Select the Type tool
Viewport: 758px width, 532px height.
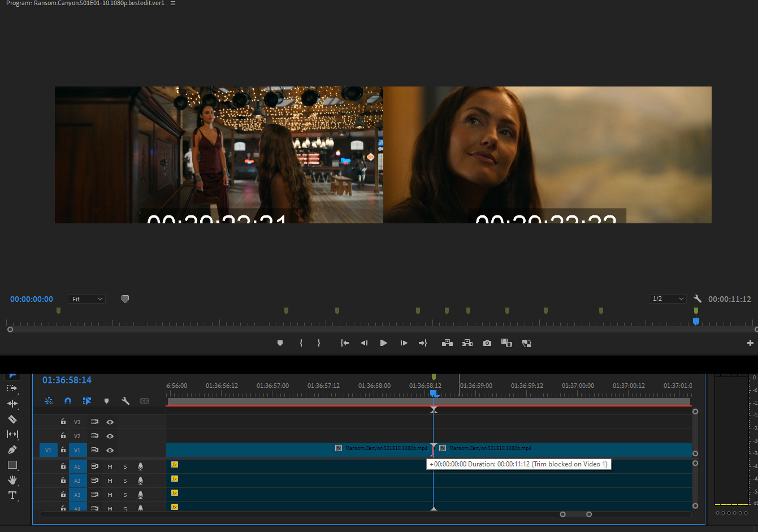(x=12, y=495)
